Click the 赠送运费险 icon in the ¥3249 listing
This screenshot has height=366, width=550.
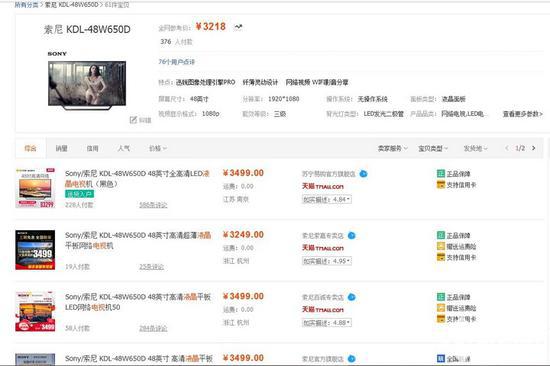(x=441, y=246)
